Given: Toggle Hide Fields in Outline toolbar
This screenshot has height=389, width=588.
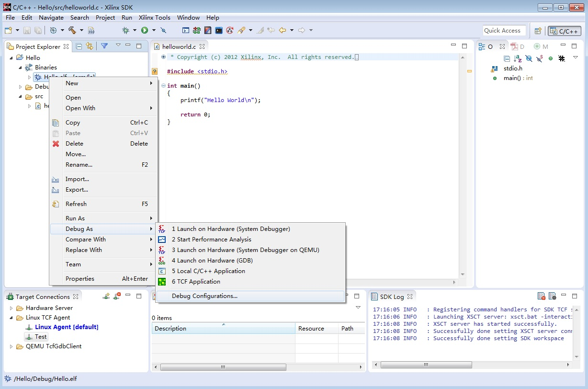Looking at the screenshot, I should (529, 58).
